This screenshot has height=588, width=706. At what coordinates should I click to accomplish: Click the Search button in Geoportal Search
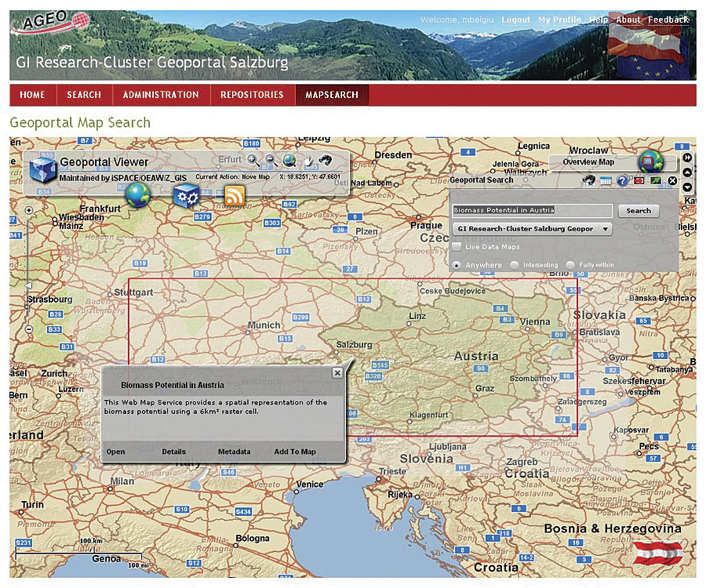click(639, 211)
